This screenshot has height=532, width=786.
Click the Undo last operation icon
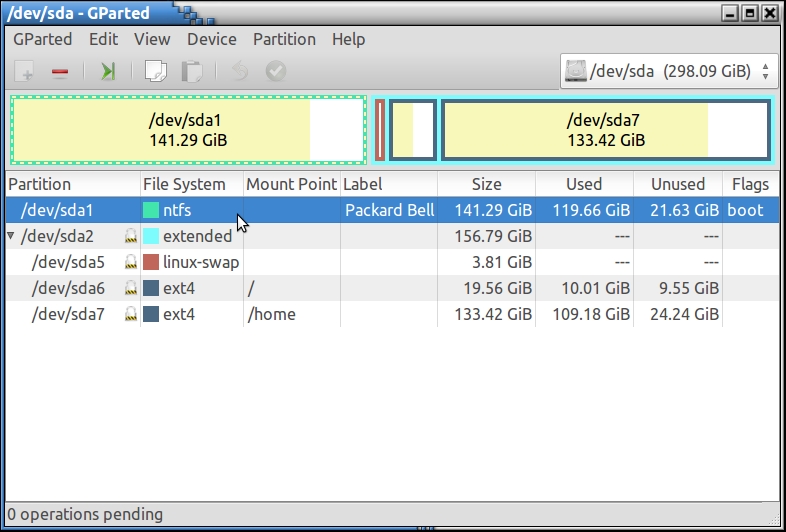click(239, 71)
